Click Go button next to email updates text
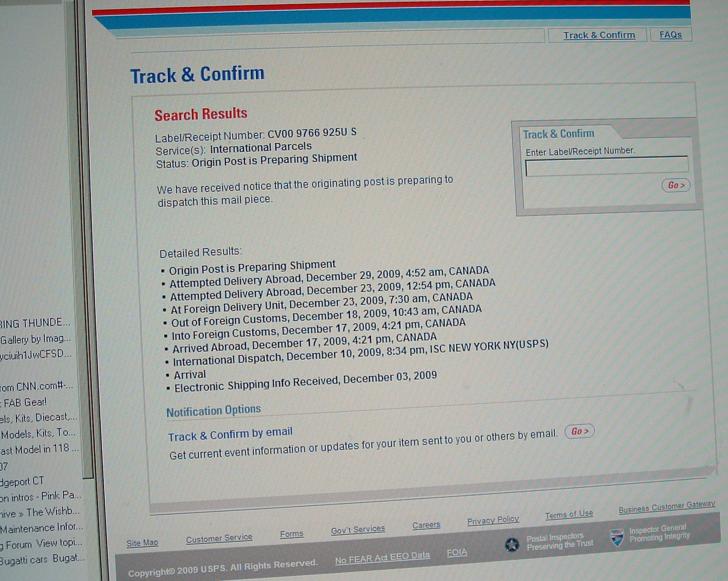Screen dimensions: 728x581 pyautogui.click(x=579, y=431)
